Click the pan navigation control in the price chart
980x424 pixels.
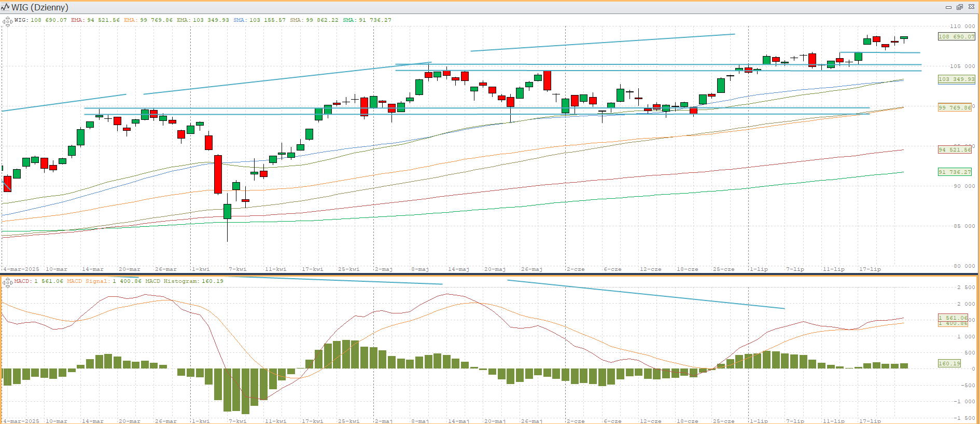click(x=7, y=21)
